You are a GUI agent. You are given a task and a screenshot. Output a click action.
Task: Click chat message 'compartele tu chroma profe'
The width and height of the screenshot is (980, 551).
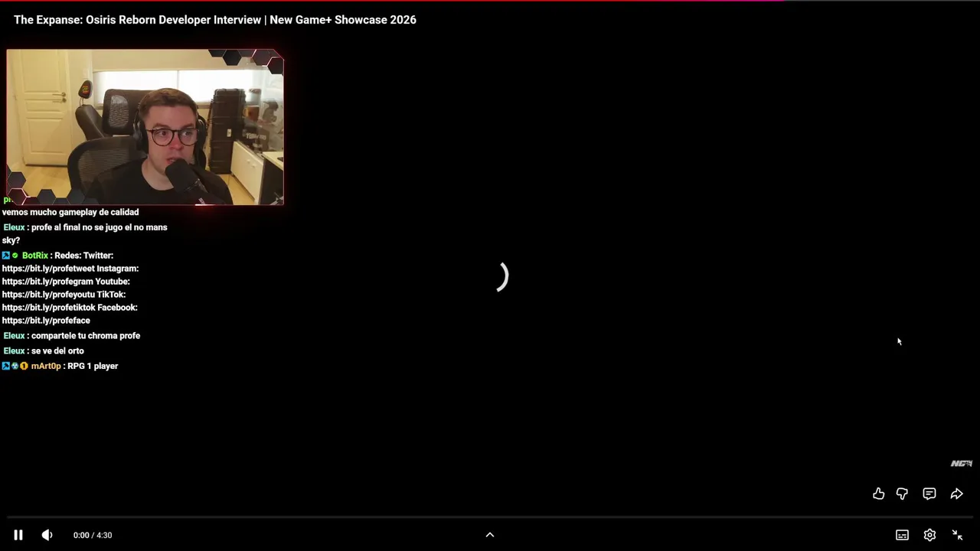(86, 335)
